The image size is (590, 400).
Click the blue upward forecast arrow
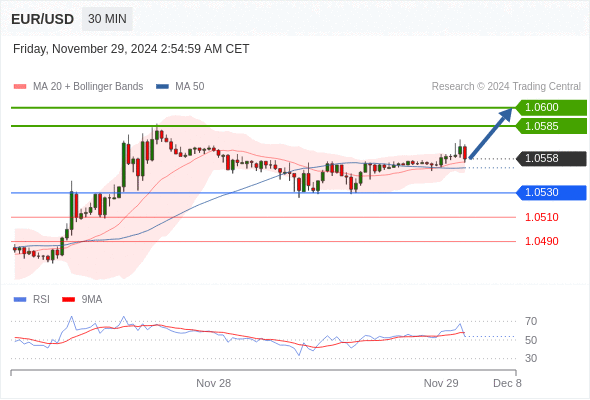pos(491,134)
